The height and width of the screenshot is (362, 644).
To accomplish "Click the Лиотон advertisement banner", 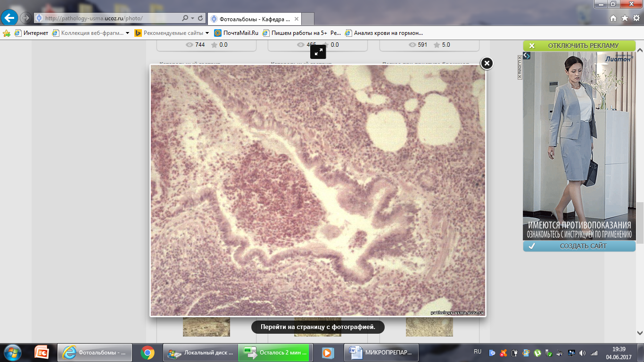I will point(579,146).
